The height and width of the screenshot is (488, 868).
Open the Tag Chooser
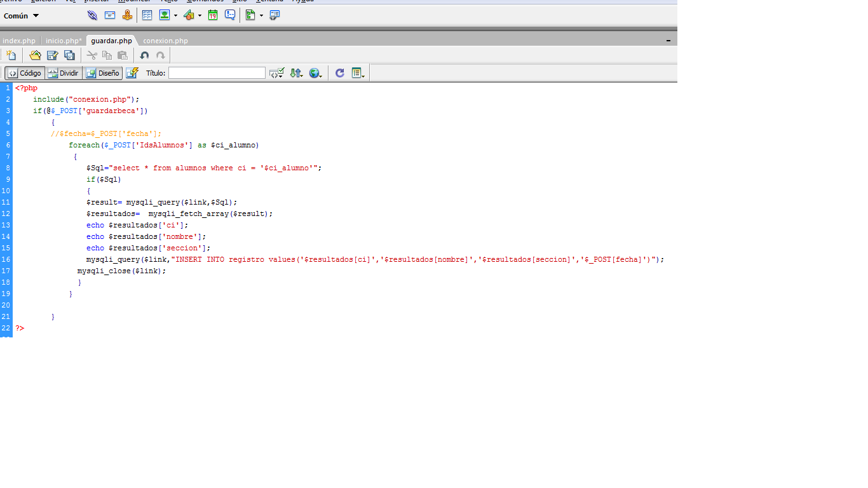point(275,15)
